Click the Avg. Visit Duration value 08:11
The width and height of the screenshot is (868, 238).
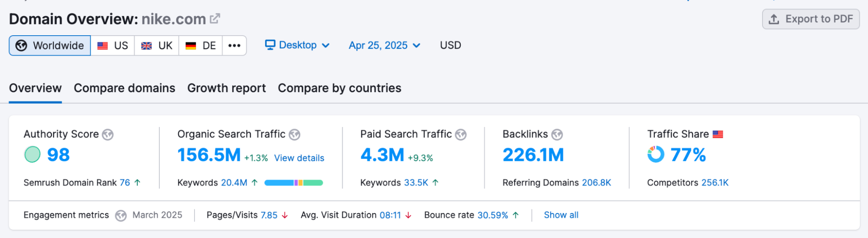point(390,215)
